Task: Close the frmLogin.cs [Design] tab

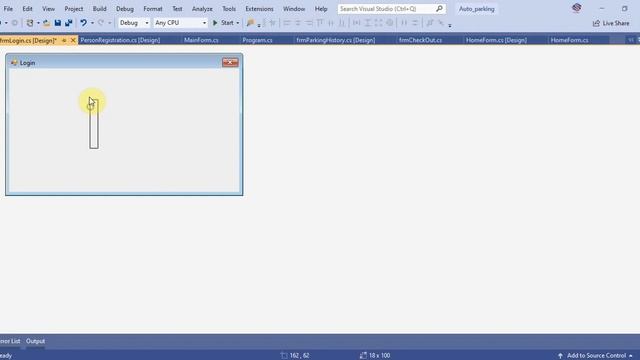Action: (73, 40)
